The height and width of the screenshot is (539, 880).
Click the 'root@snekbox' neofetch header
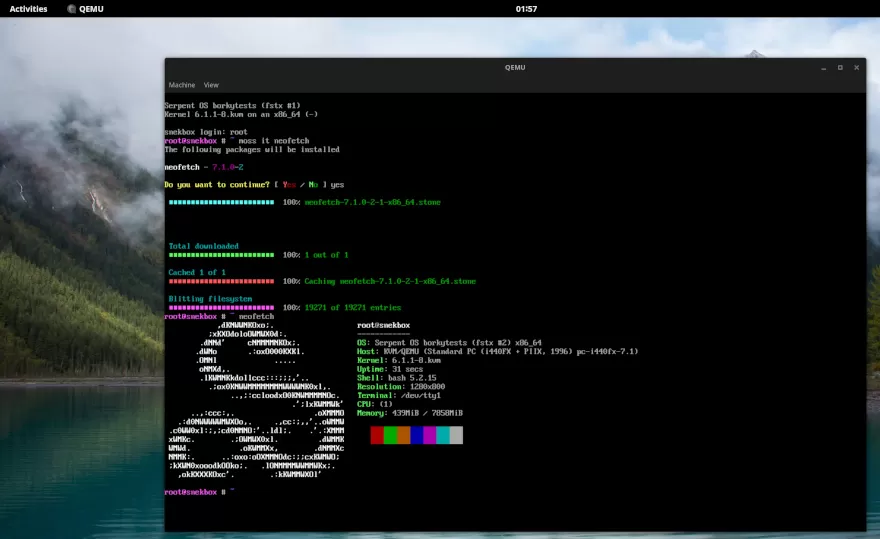[x=383, y=325]
